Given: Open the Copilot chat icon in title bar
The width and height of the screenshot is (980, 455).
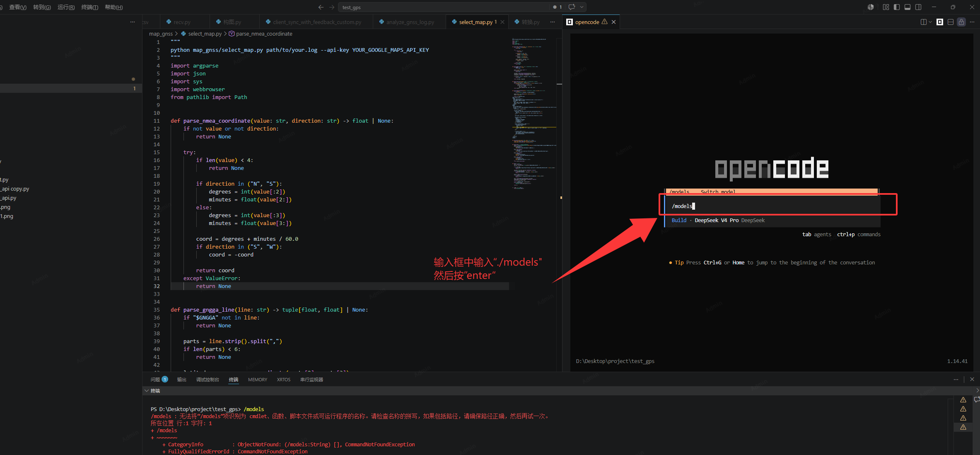Looking at the screenshot, I should point(572,7).
